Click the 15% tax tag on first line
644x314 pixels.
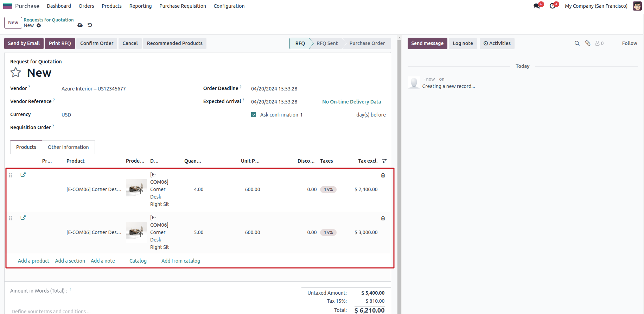click(x=328, y=189)
